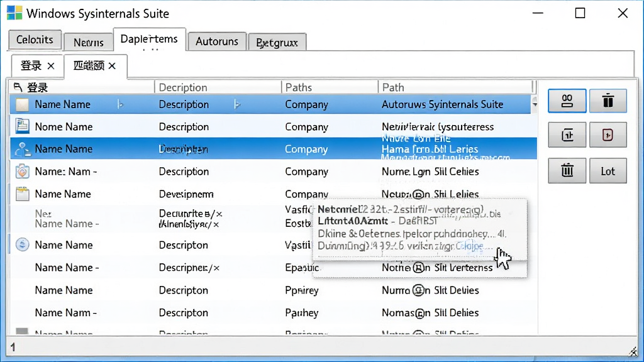This screenshot has width=644, height=362.
Task: Click arrow marker after Description in top row
Action: pos(237,105)
